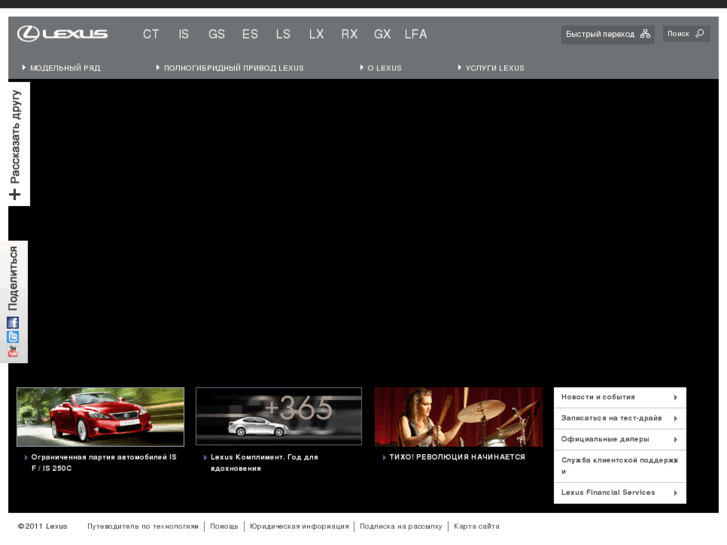Open footer link Юридическая информация
Viewport: 727px width, 545px height.
pos(299,526)
